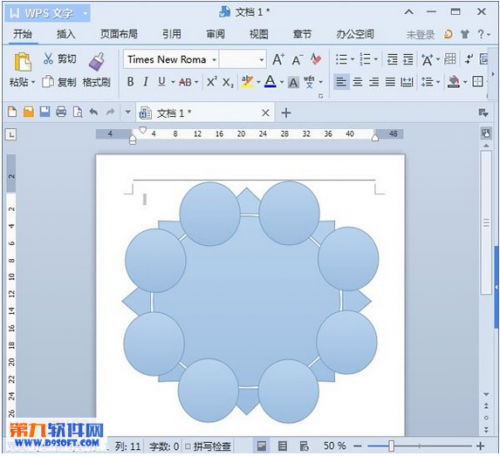The height and width of the screenshot is (456, 500).
Task: Apply subscript X₂ formatting
Action: point(228,82)
